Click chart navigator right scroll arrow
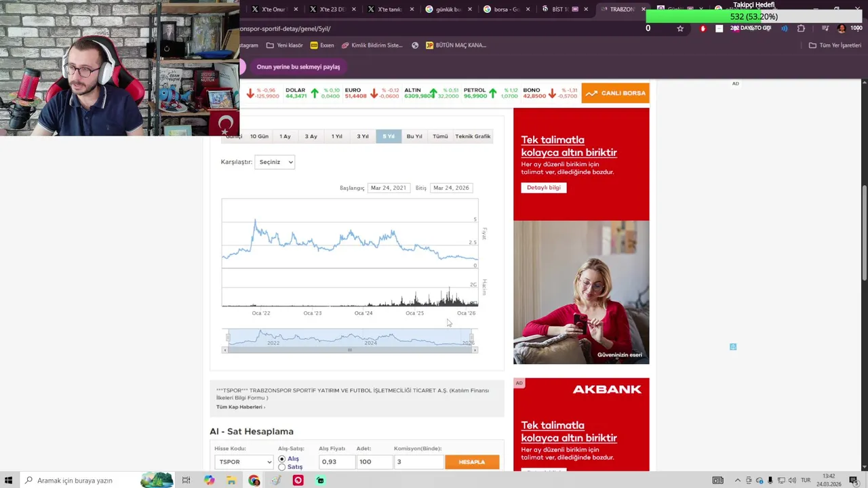The width and height of the screenshot is (868, 488). tap(475, 350)
